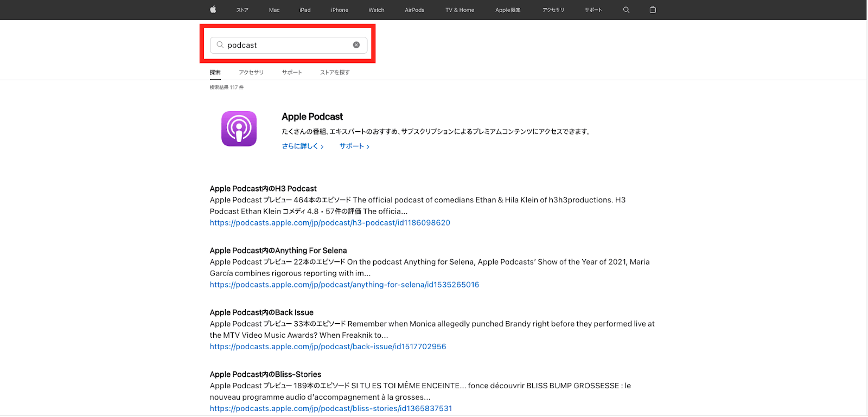Clear the podcast search field
This screenshot has height=417, width=868.
coord(356,45)
